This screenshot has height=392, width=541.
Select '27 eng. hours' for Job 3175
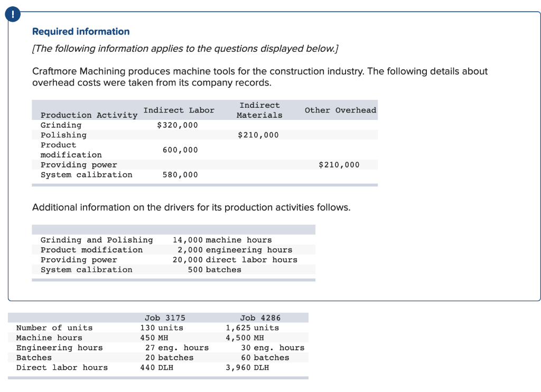tap(177, 348)
